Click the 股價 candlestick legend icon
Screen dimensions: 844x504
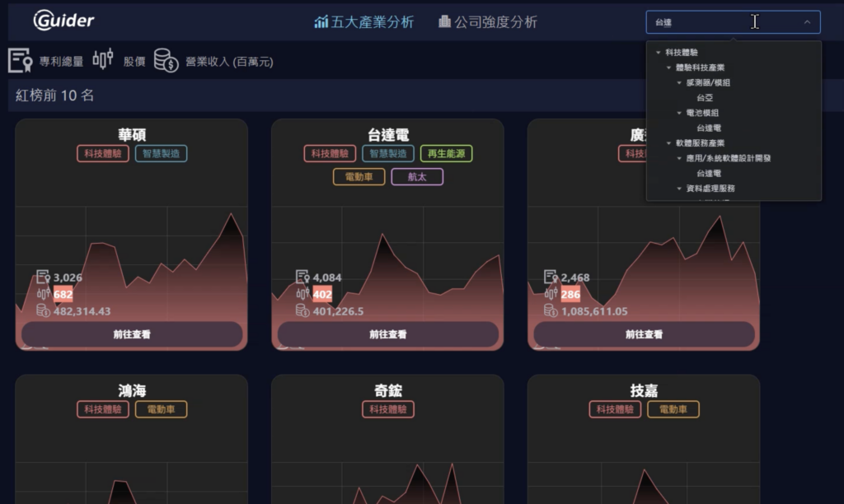coord(103,58)
